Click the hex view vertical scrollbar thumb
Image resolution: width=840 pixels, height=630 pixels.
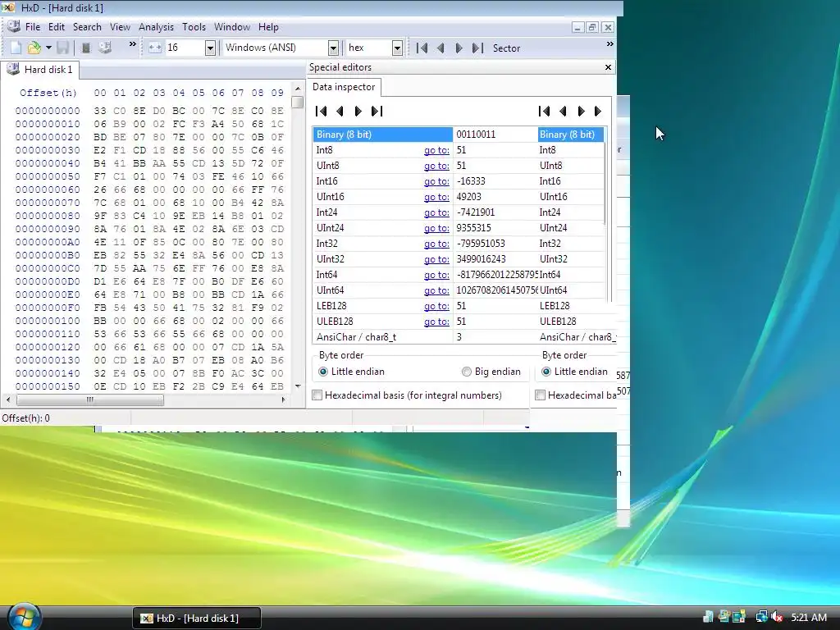point(298,102)
